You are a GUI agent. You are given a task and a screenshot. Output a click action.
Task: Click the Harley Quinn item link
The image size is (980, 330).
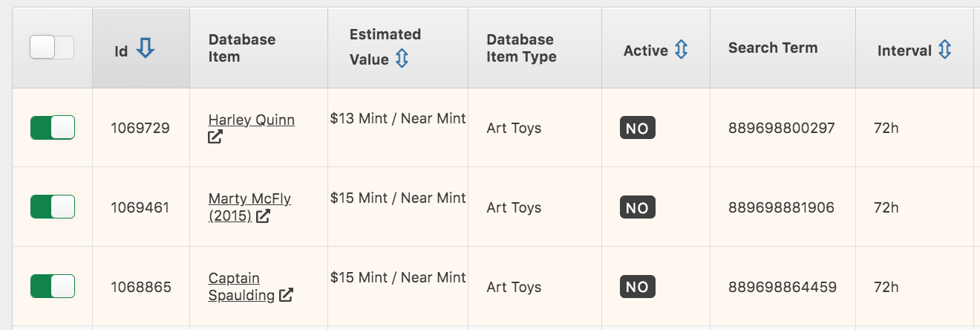(x=251, y=120)
